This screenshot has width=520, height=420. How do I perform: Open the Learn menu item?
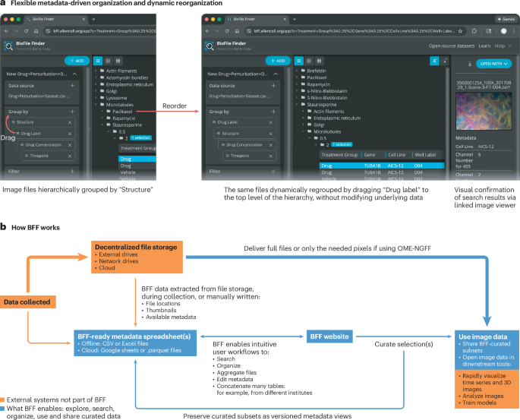484,46
